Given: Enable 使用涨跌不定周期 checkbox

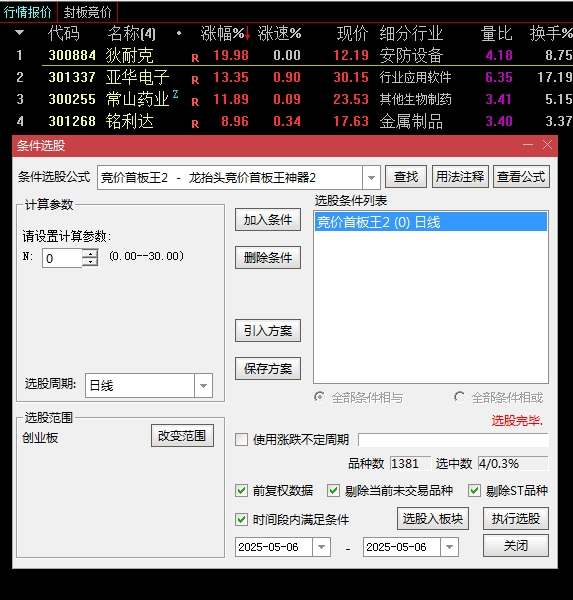Looking at the screenshot, I should pyautogui.click(x=241, y=439).
